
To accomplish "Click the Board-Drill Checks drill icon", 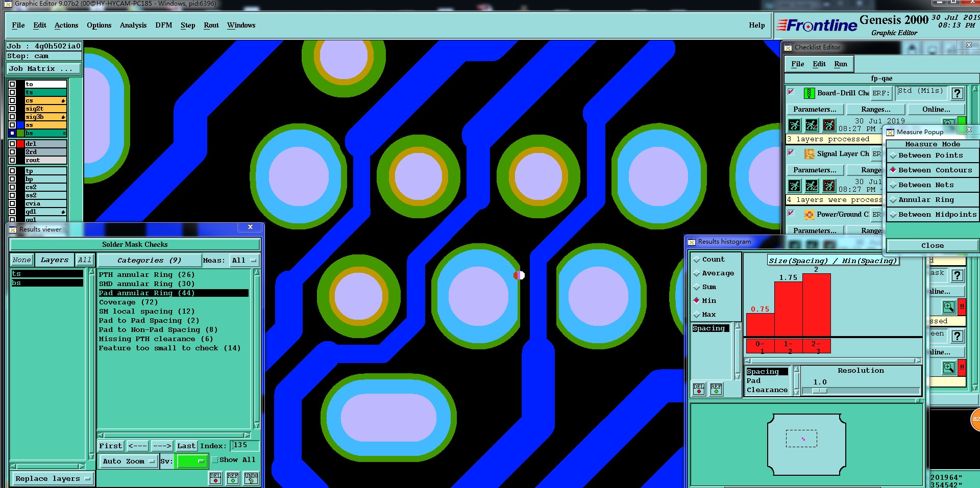I will click(x=809, y=93).
